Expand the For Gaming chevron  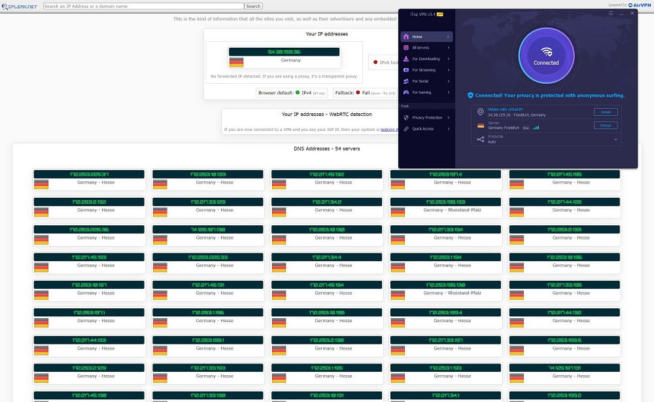[448, 92]
